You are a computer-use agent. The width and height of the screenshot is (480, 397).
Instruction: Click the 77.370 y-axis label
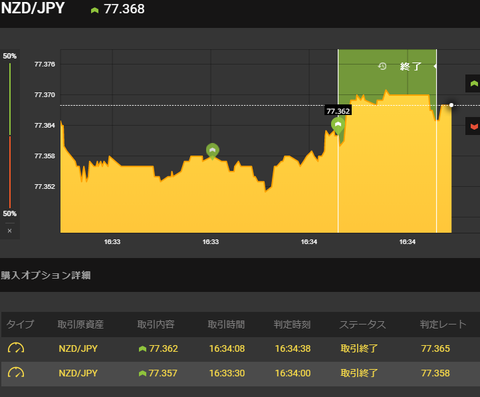(45, 95)
